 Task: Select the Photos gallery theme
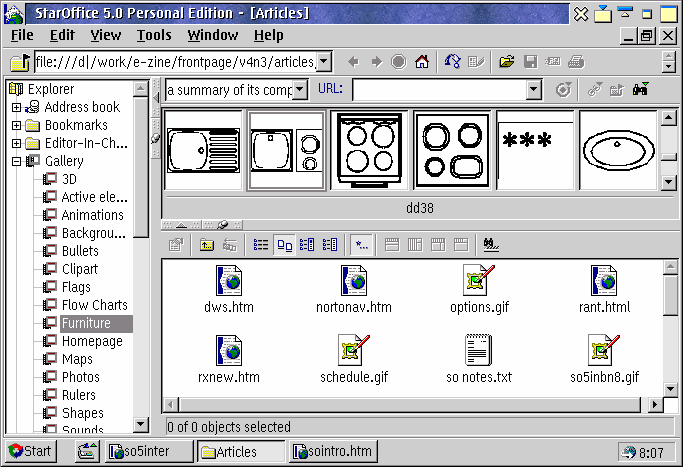coord(81,377)
